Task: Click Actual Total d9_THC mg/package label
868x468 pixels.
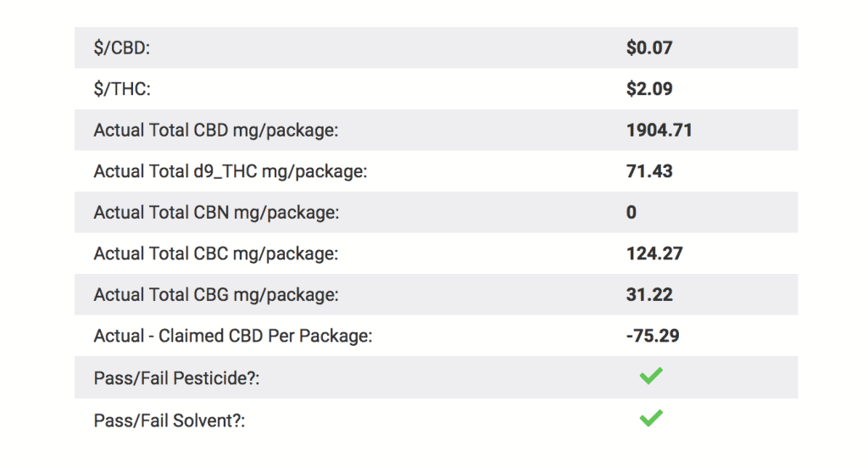Action: point(231,171)
